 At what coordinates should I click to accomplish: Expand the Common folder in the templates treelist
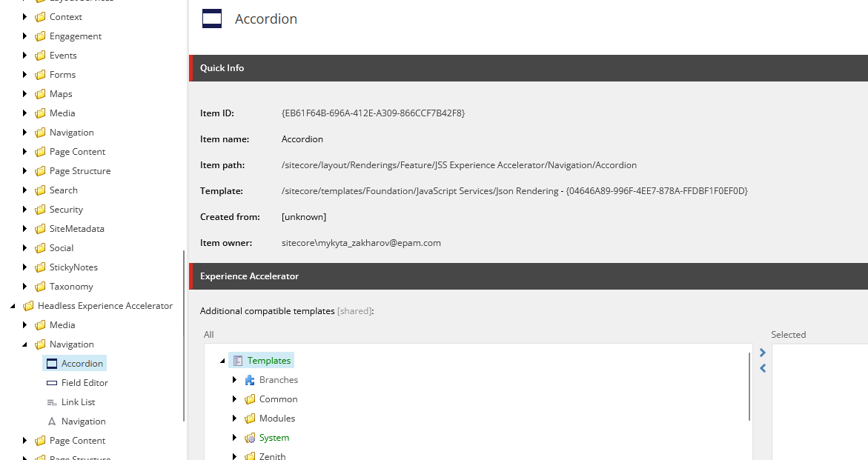pyautogui.click(x=235, y=399)
